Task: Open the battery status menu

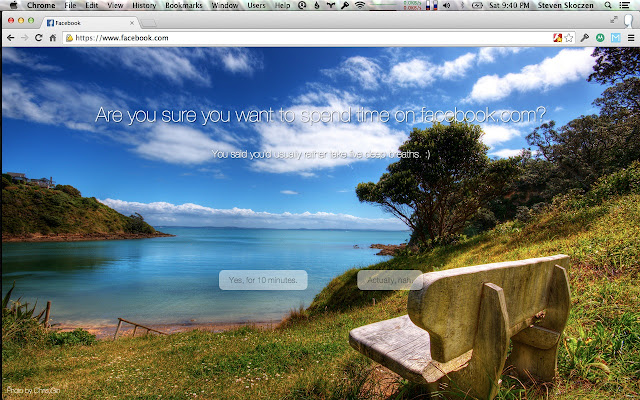Action: tap(477, 5)
